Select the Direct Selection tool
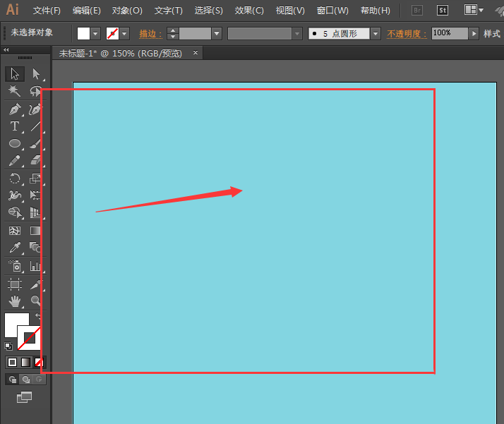The image size is (504, 424). tap(35, 74)
